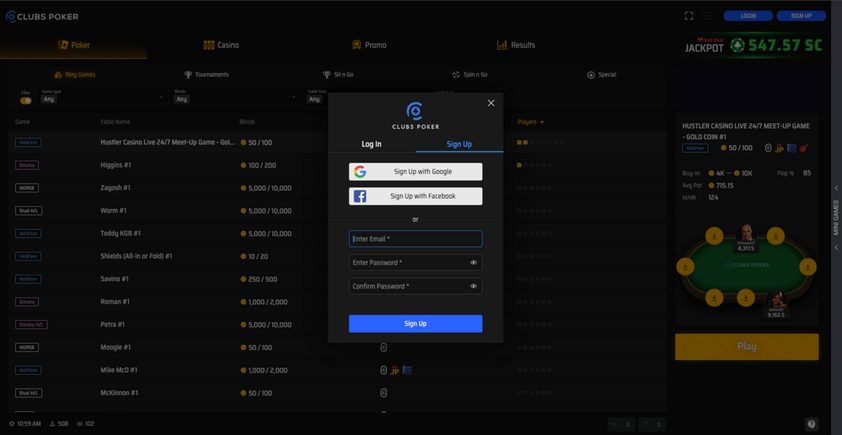Select Tournaments category
Image resolution: width=842 pixels, height=435 pixels.
pyautogui.click(x=207, y=75)
